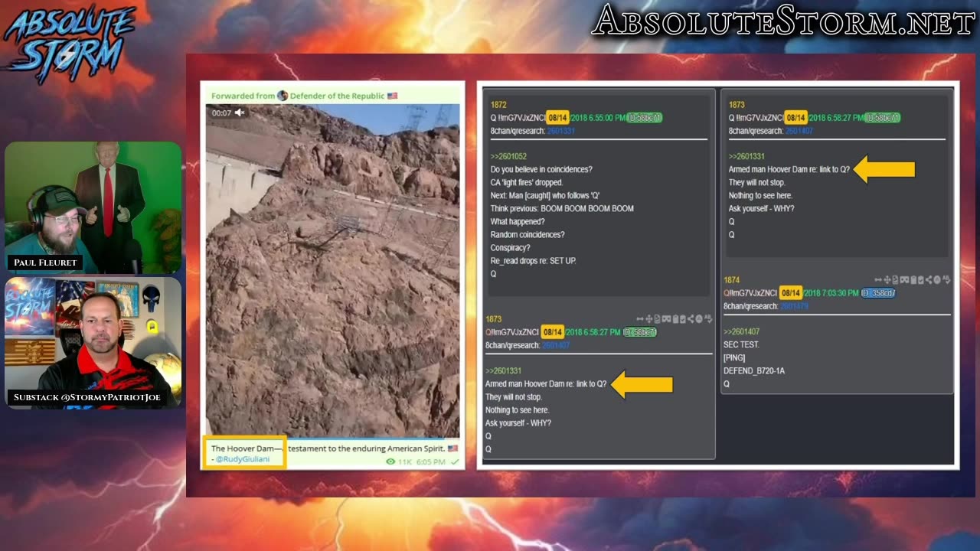Click the goggles icon in the post 1873 toolbar
This screenshot has height=551, width=980.
tap(666, 319)
